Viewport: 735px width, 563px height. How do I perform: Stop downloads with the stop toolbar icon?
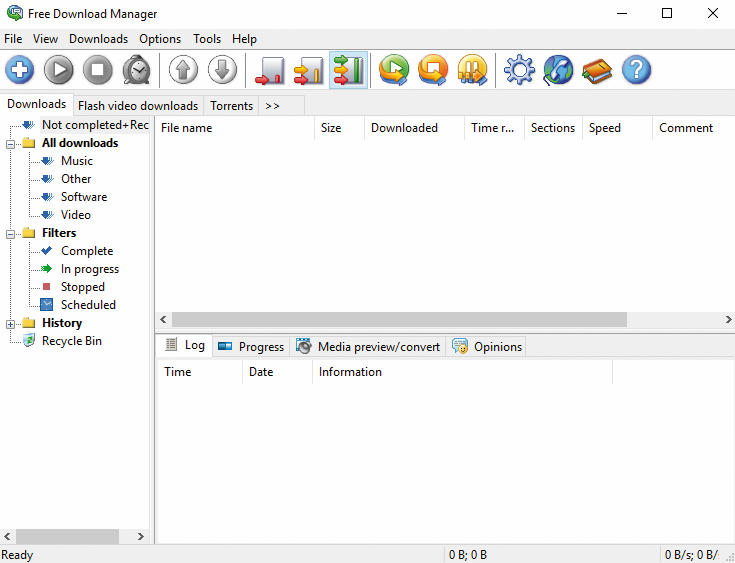[x=98, y=70]
